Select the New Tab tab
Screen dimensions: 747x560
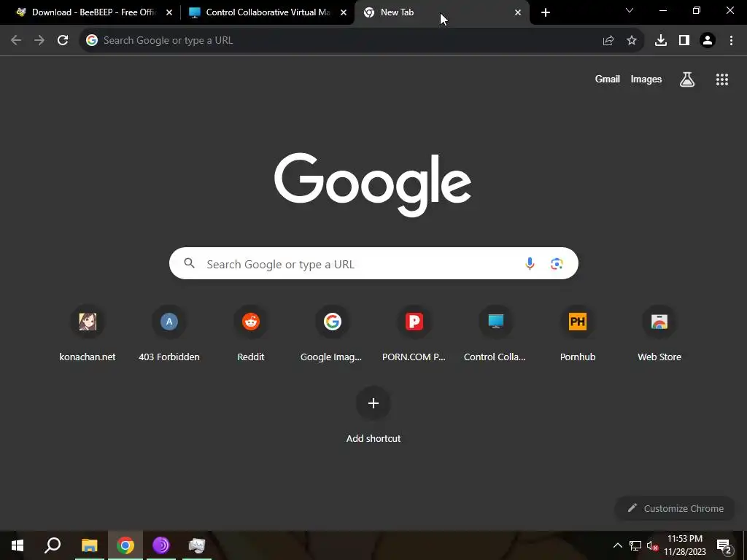pyautogui.click(x=441, y=12)
